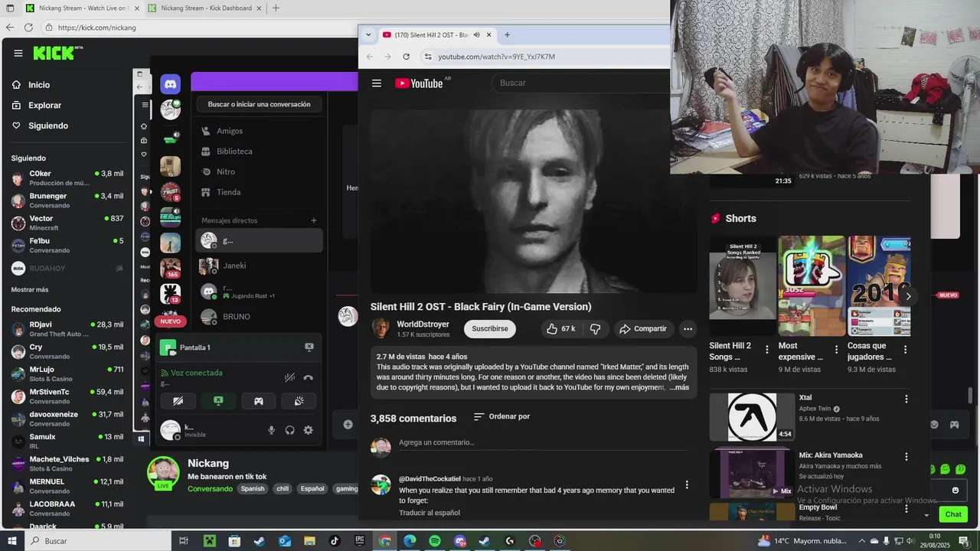The image size is (980, 551).
Task: Toggle Discord screen share button
Action: [x=218, y=401]
